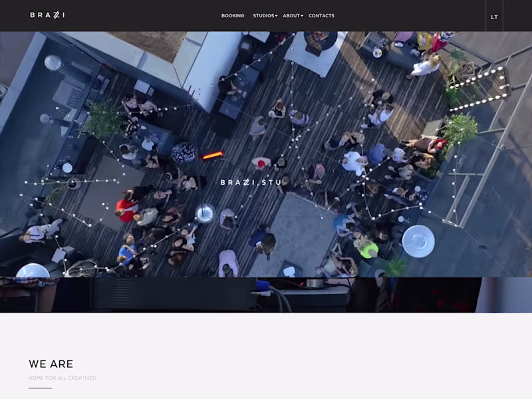Click the BRAZZI STU title over the video
This screenshot has width=532, height=399.
tap(251, 182)
